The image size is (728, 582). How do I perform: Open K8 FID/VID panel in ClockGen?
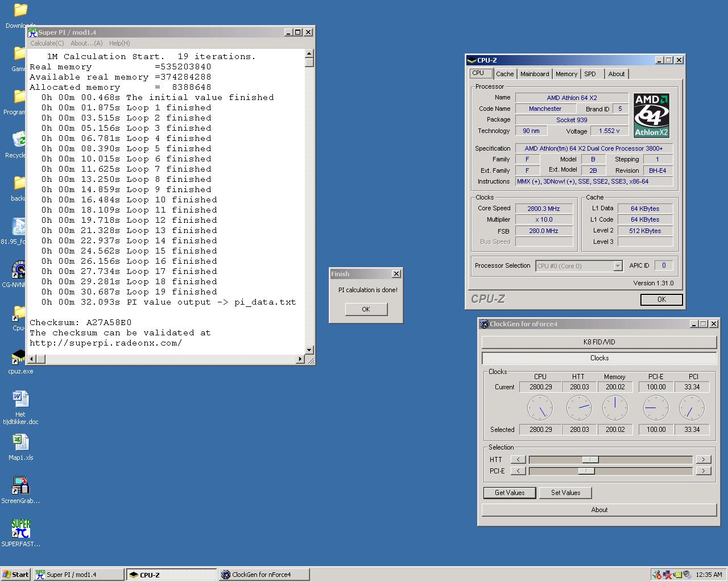(x=599, y=342)
